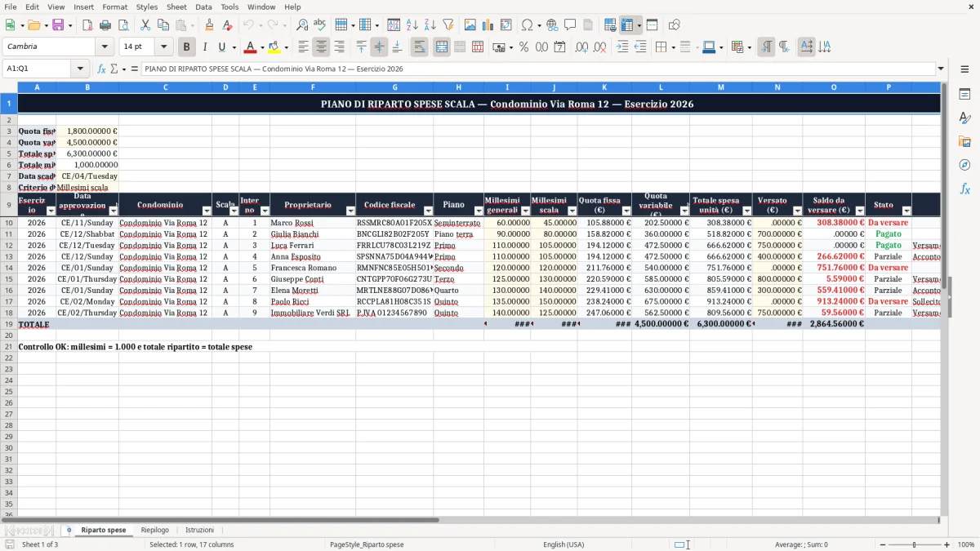Click the Delete Decimal Place icon
The width and height of the screenshot is (980, 551).
[x=601, y=47]
